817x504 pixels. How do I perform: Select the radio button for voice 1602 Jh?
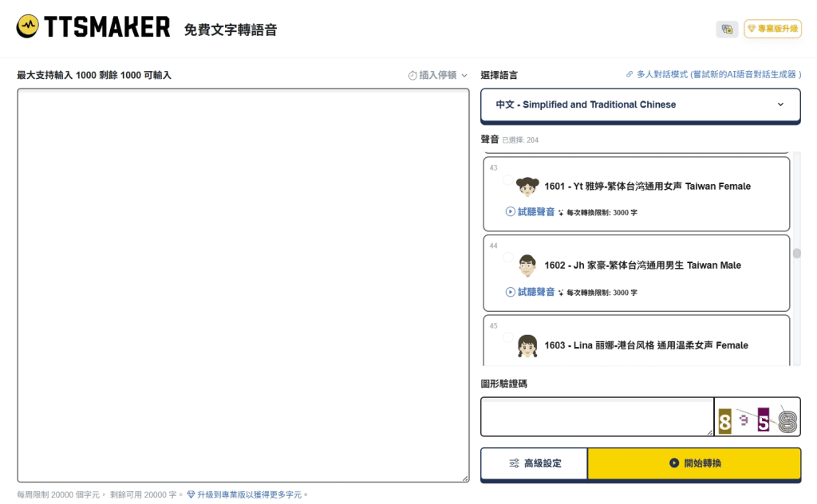[x=508, y=258]
